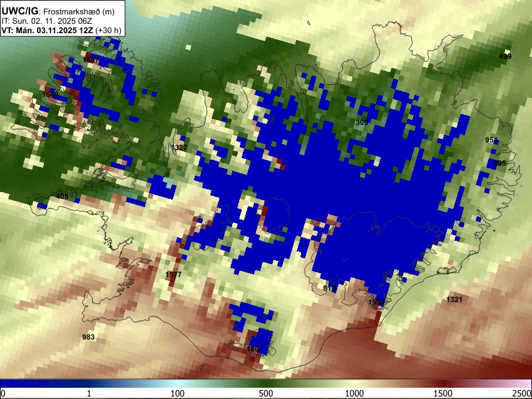
Task: Click the color scale label 1000
Action: pyautogui.click(x=354, y=393)
